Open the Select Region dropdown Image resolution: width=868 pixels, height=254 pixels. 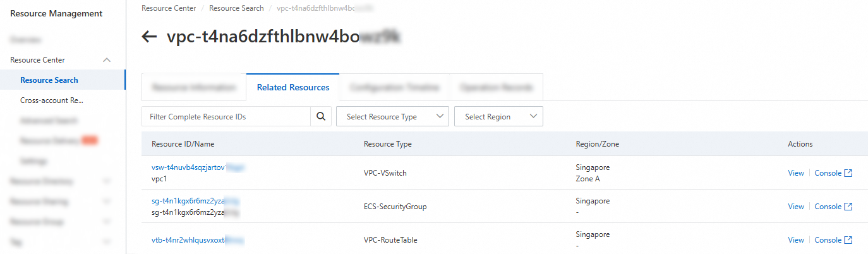(x=498, y=116)
